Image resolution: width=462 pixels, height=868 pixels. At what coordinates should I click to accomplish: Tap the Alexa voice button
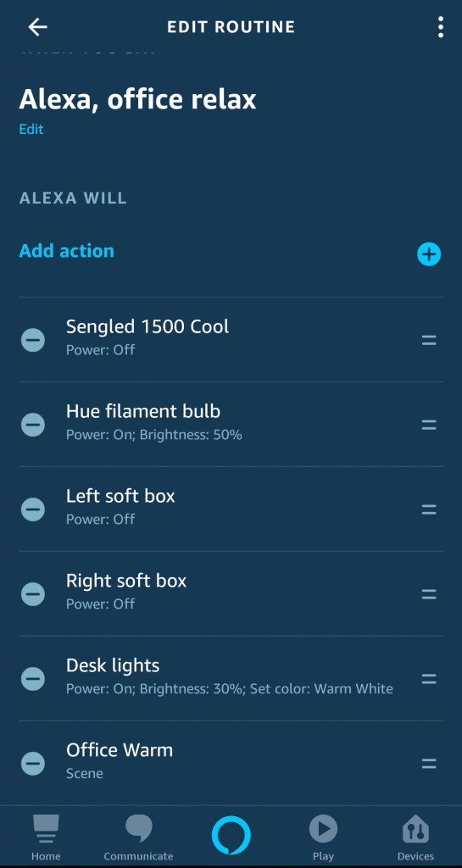(231, 835)
